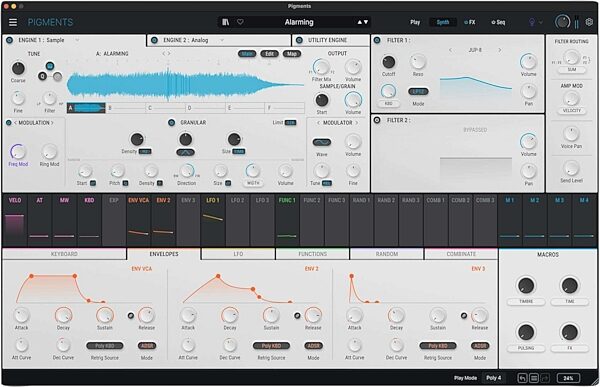
Task: Click the master volume knob at top right
Action: coord(562,22)
